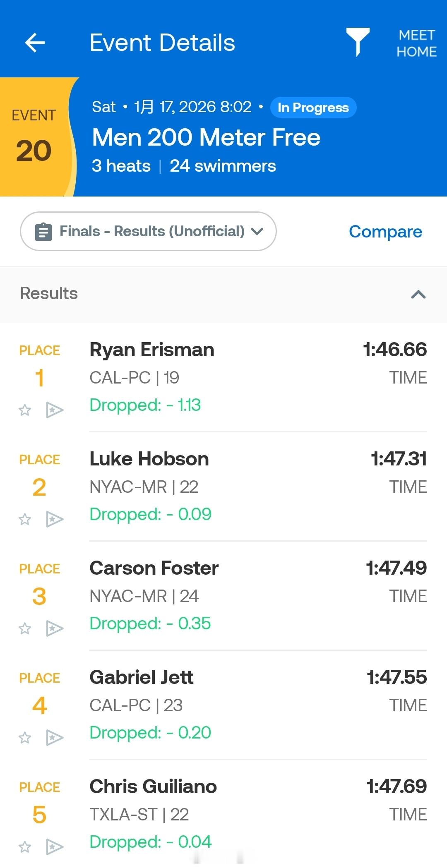Viewport: 447px width, 868px height.
Task: Tap the clipboard icon on the results selector
Action: [x=44, y=231]
